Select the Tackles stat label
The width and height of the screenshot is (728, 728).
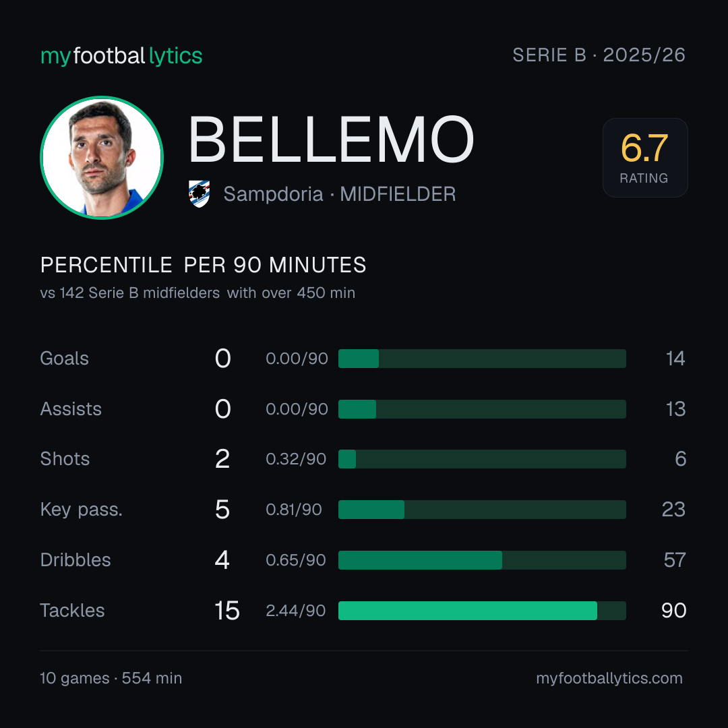72,611
